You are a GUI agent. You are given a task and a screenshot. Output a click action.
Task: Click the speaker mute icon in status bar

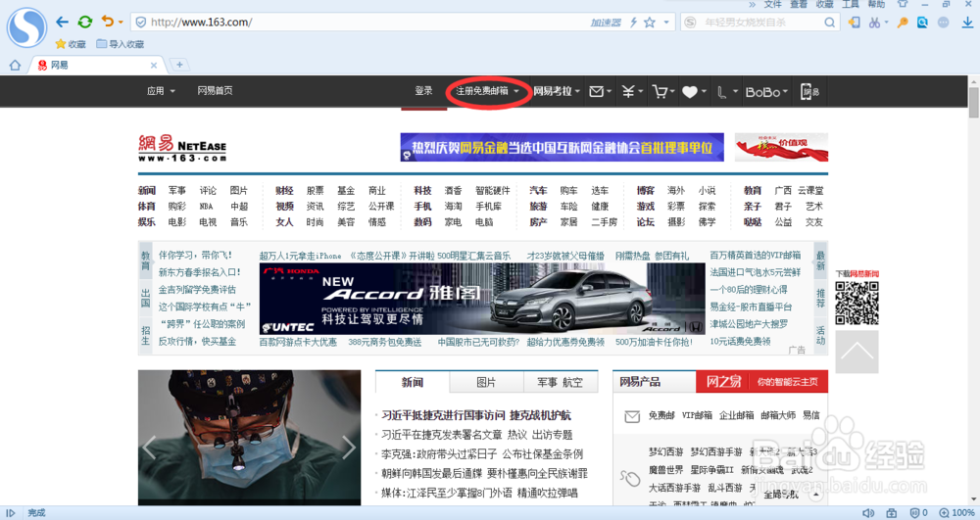click(x=868, y=513)
